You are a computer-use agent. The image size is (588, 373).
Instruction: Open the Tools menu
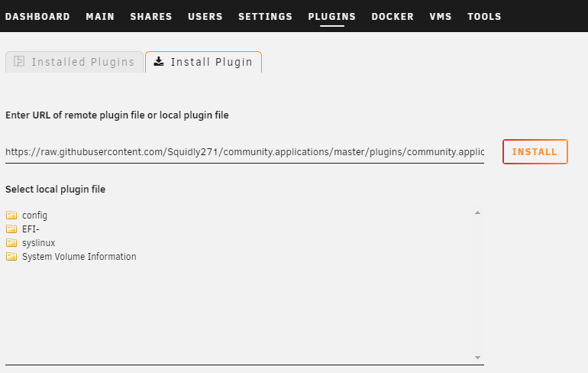(484, 17)
